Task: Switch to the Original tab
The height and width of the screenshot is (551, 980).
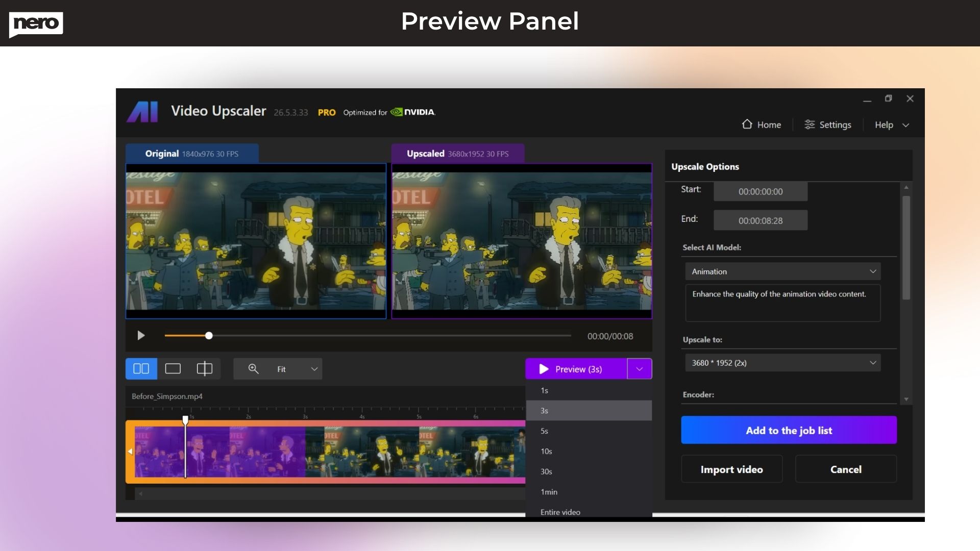Action: (192, 153)
